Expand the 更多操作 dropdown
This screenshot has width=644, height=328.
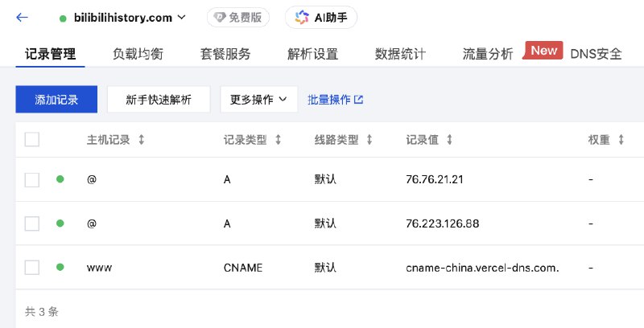coord(258,99)
